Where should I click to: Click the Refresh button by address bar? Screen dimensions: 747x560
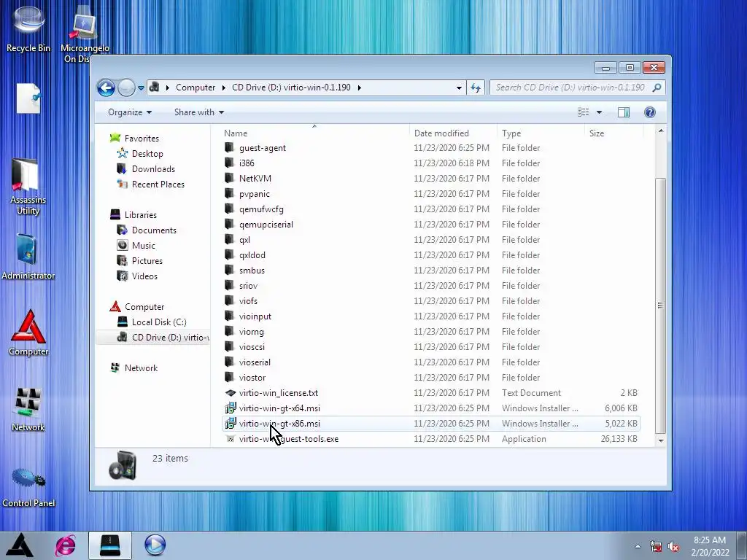[476, 87]
